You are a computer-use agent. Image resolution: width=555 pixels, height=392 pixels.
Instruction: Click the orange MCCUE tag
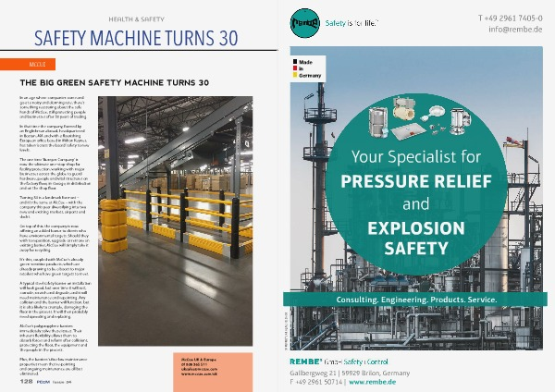[28, 65]
